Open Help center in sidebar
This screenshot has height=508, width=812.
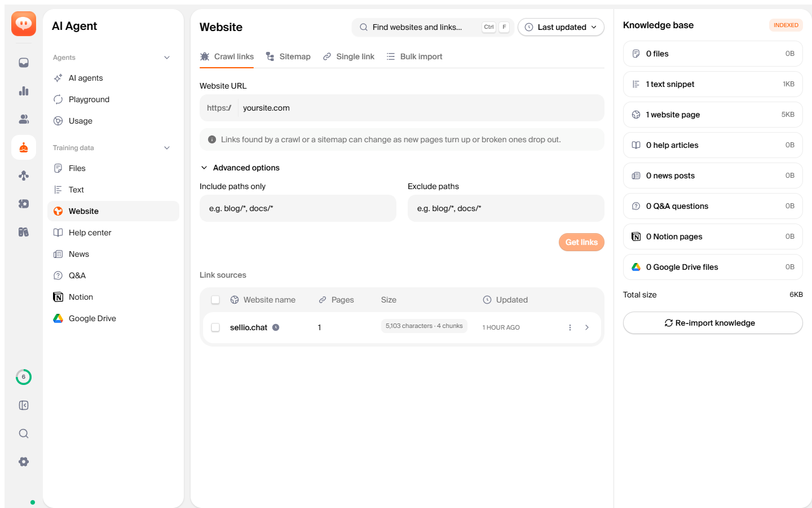[x=113, y=233]
